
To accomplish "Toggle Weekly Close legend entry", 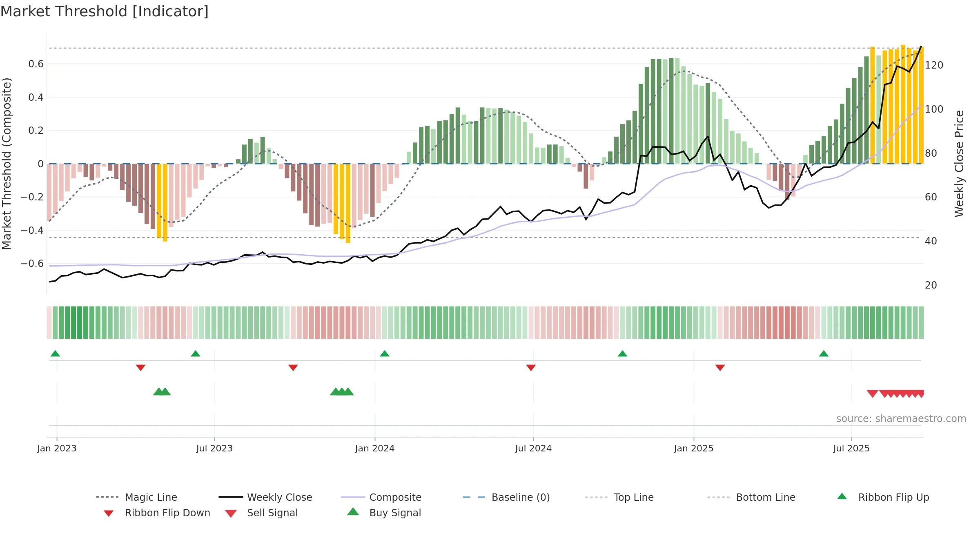I will [x=265, y=497].
